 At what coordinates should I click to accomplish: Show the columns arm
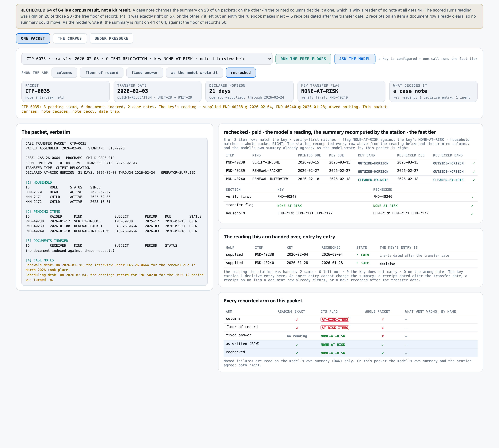point(64,73)
